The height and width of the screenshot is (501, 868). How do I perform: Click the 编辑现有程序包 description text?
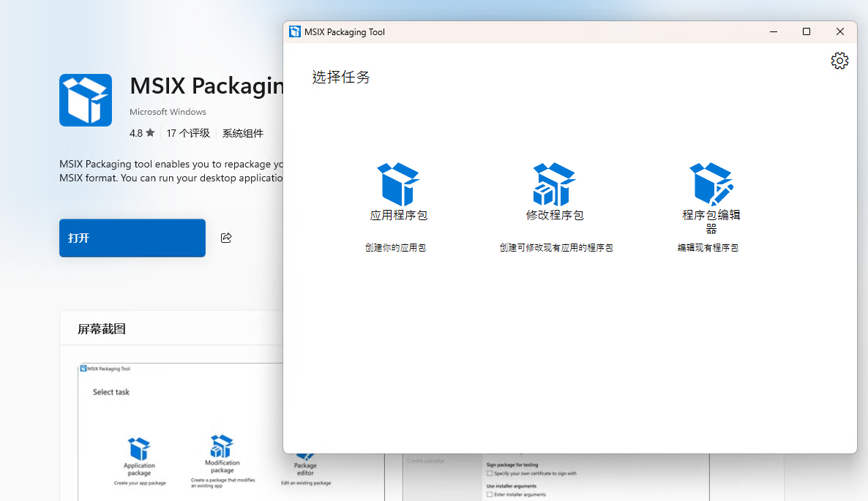(x=708, y=248)
